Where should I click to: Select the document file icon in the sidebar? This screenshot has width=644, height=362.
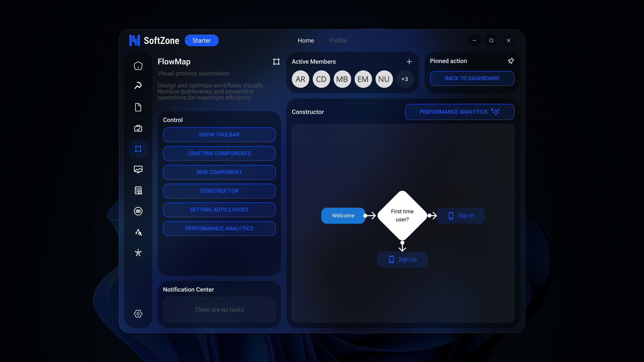click(138, 107)
